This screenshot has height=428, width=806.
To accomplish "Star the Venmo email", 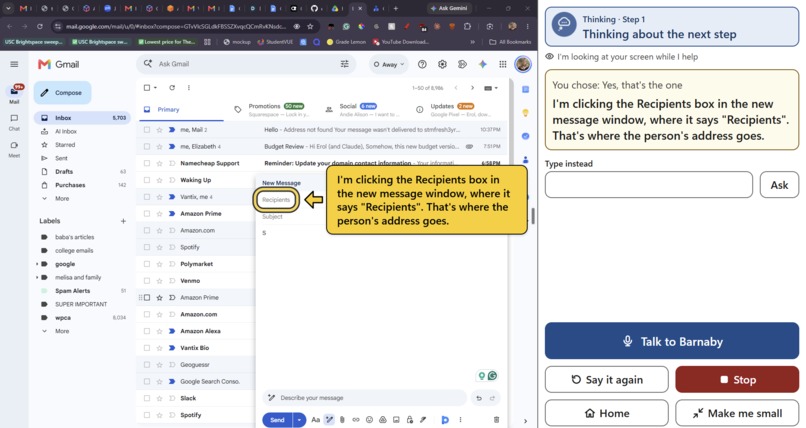I will [x=159, y=281].
